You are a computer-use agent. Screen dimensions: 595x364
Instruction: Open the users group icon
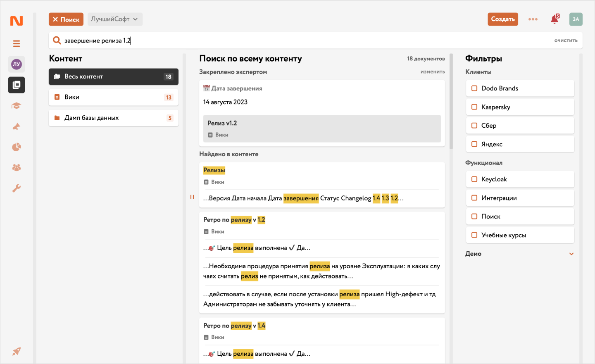click(17, 168)
